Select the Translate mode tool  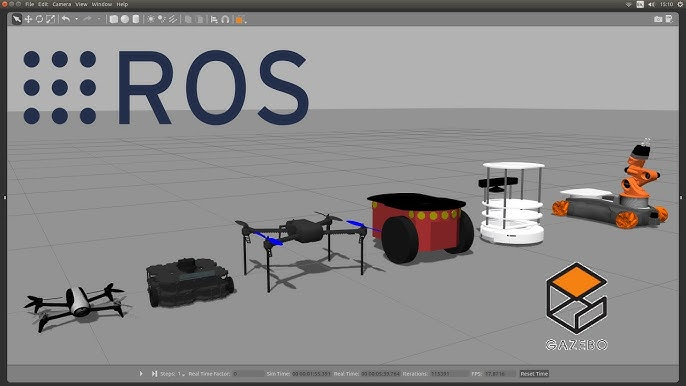[x=28, y=19]
